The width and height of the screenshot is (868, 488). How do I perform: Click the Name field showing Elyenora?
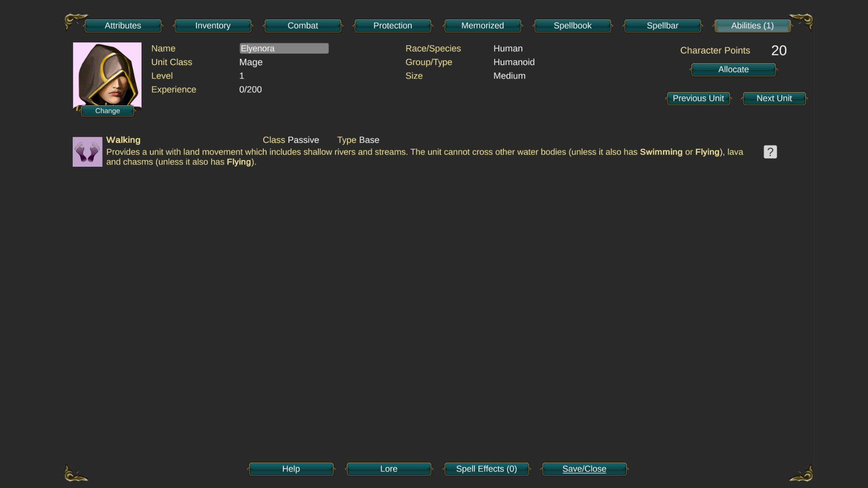tap(284, 48)
